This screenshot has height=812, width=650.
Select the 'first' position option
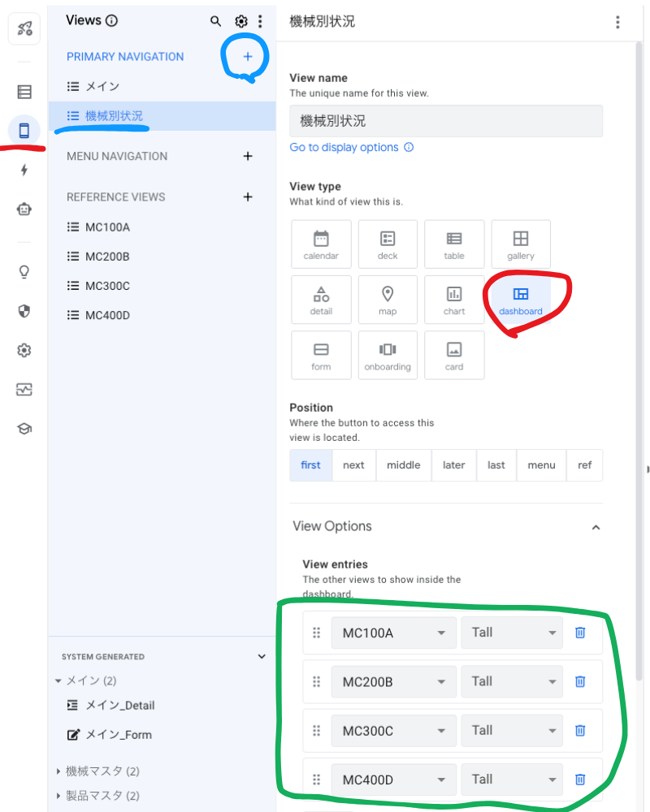pyautogui.click(x=310, y=465)
